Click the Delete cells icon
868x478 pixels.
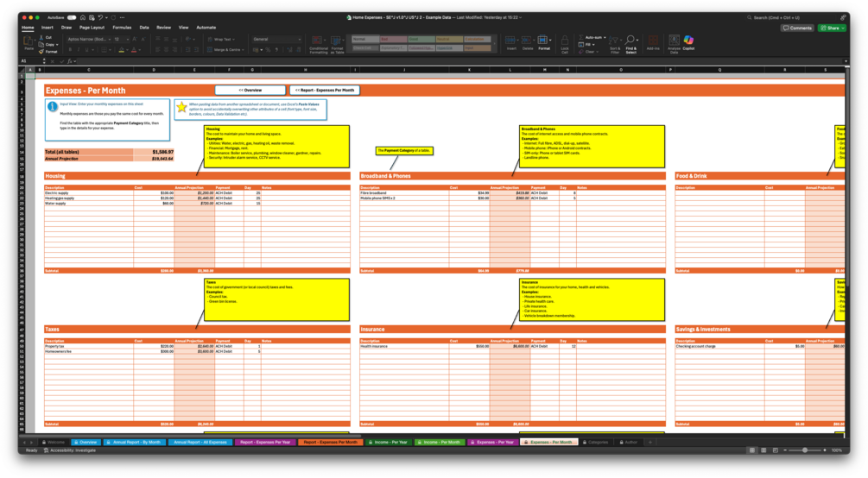[x=527, y=40]
